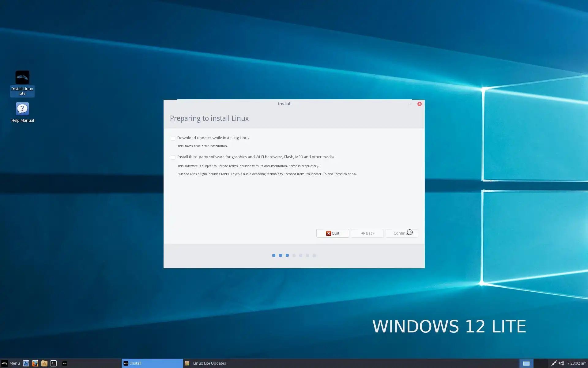Screen dimensions: 588x368
Task: Click the volume speaker tray icon
Action: click(x=561, y=363)
